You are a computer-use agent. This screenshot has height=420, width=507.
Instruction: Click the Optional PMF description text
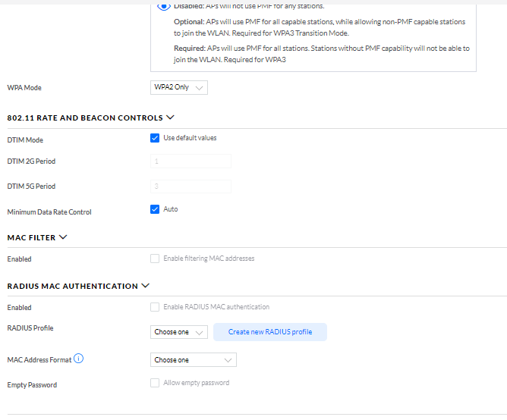[x=319, y=27]
